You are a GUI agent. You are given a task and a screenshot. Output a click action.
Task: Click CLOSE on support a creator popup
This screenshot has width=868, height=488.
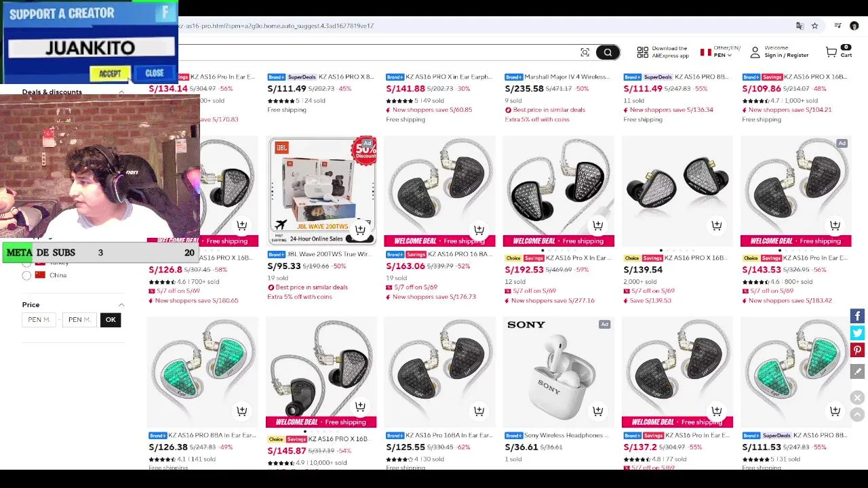[155, 73]
